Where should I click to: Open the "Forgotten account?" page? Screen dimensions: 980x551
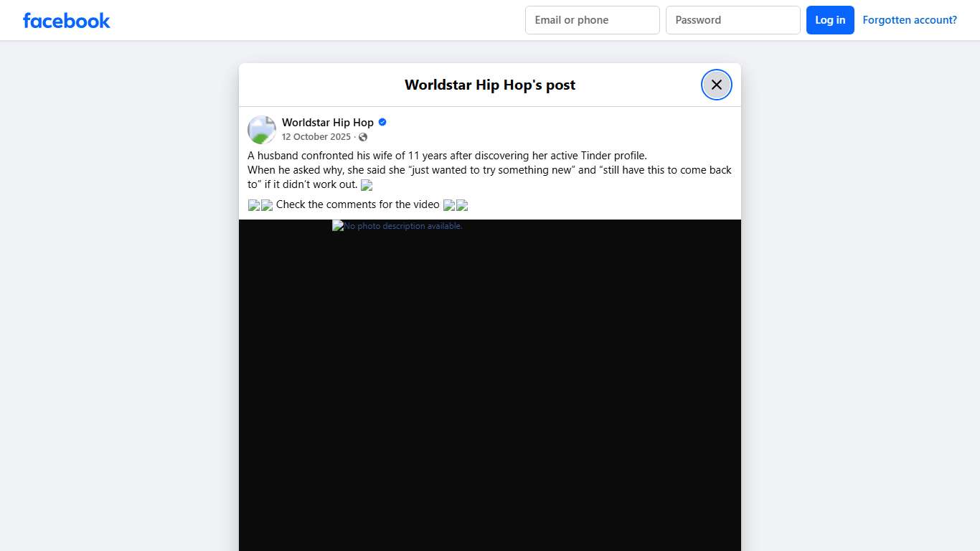click(909, 19)
